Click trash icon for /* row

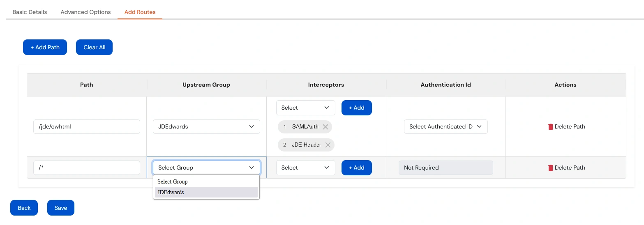(551, 168)
